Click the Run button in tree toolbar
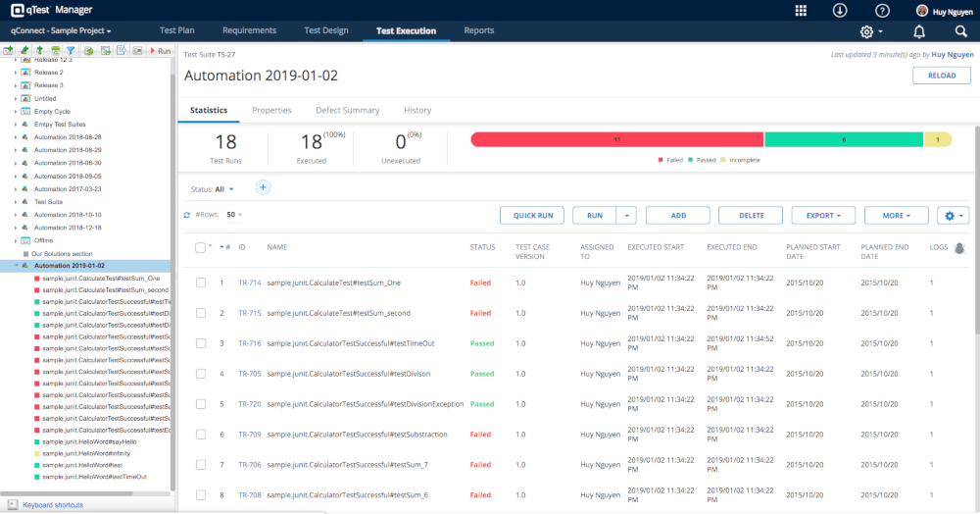This screenshot has height=514, width=980. point(160,50)
